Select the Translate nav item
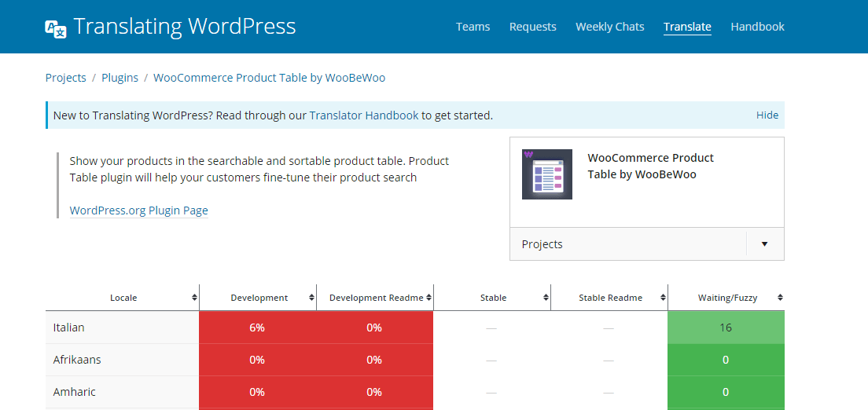Viewport: 868px width, 410px height. (x=687, y=27)
